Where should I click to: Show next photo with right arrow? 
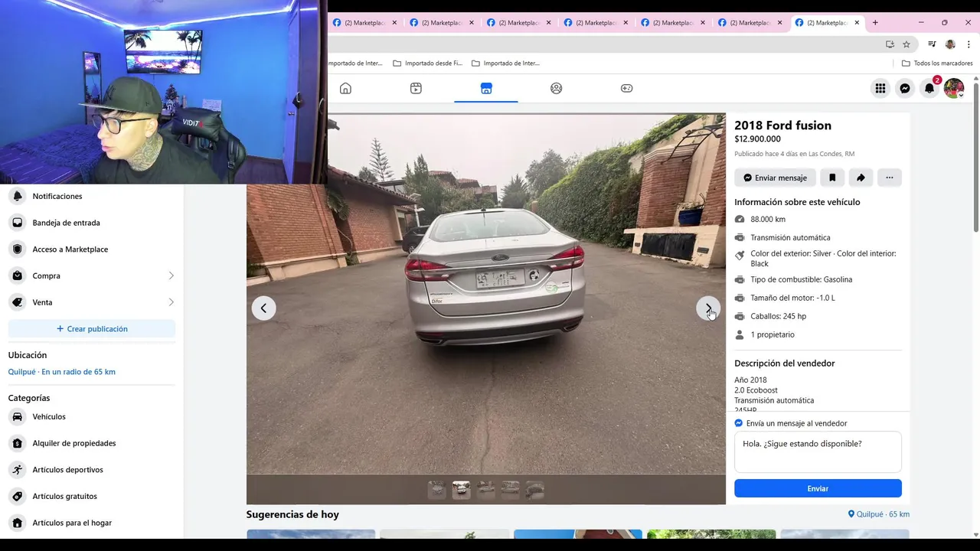708,308
